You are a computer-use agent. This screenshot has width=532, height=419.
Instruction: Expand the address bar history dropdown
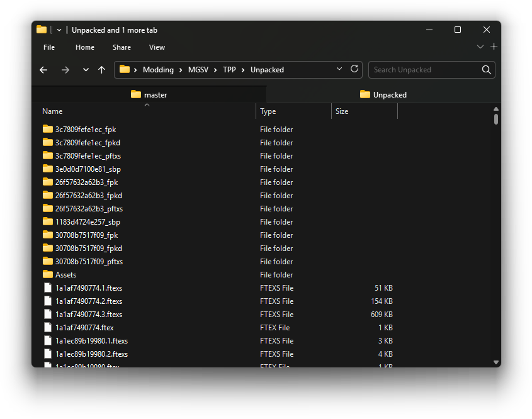339,69
